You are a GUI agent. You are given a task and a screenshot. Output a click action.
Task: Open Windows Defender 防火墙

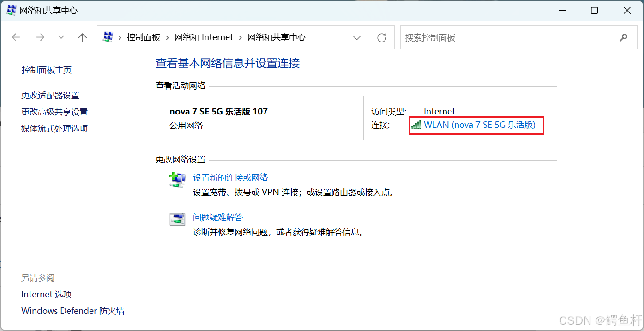tap(73, 311)
